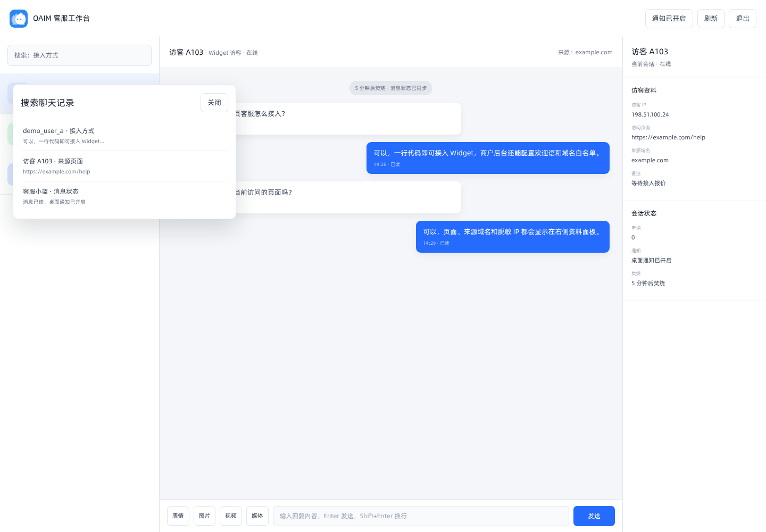The width and height of the screenshot is (766, 532).
Task: Click the 刷新 refresh button
Action: (x=711, y=19)
